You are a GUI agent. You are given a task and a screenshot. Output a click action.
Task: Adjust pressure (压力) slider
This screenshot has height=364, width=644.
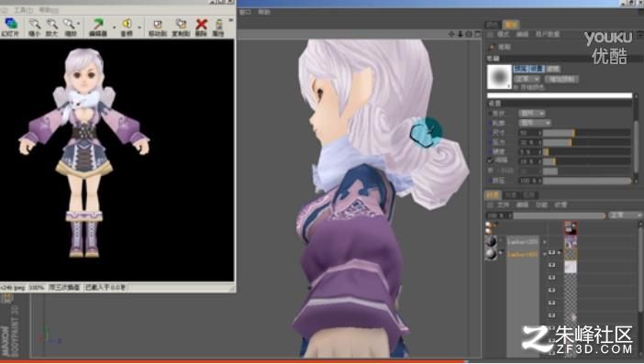pyautogui.click(x=587, y=142)
